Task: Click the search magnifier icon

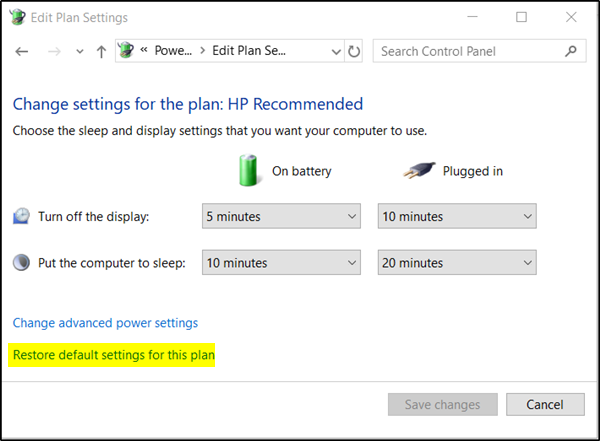Action: [x=570, y=51]
